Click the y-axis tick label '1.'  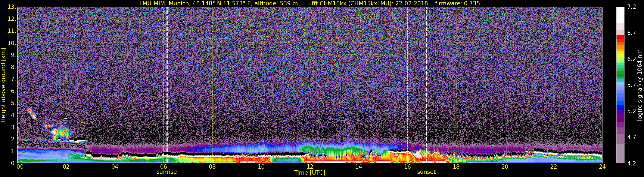click(x=13, y=151)
